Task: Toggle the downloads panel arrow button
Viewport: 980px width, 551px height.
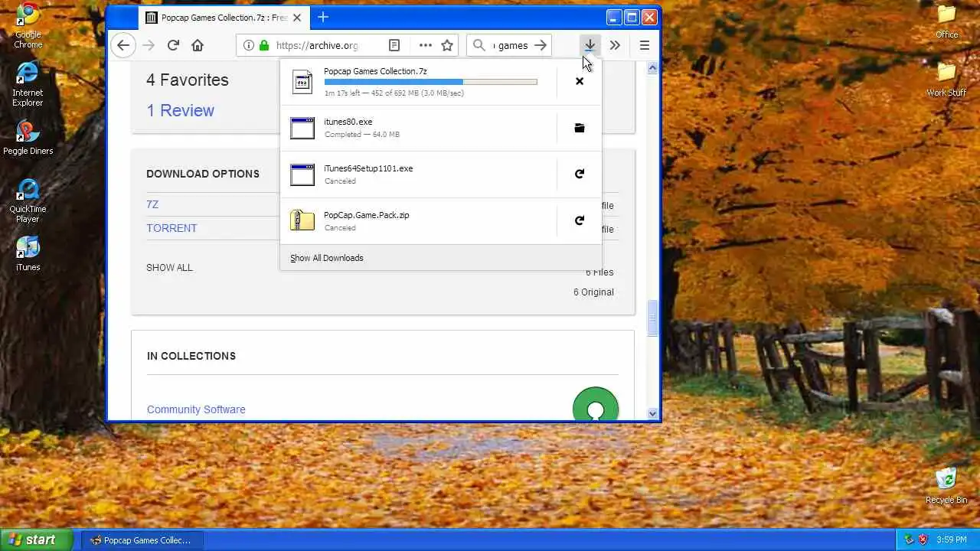Action: (590, 45)
